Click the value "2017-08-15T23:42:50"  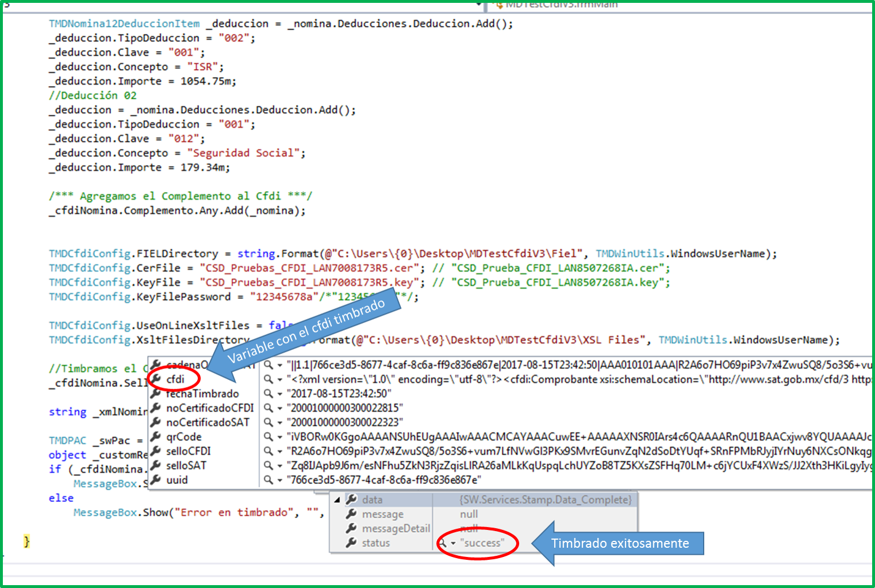point(339,394)
